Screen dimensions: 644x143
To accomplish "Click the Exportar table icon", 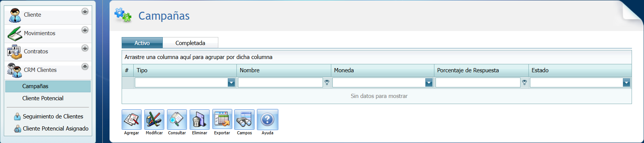I will pyautogui.click(x=222, y=120).
